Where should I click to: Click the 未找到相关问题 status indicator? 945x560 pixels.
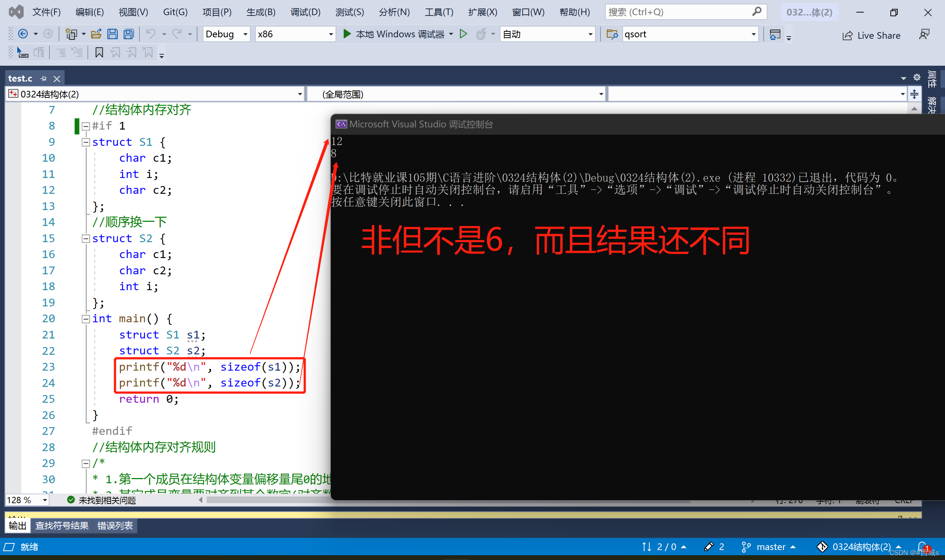102,500
